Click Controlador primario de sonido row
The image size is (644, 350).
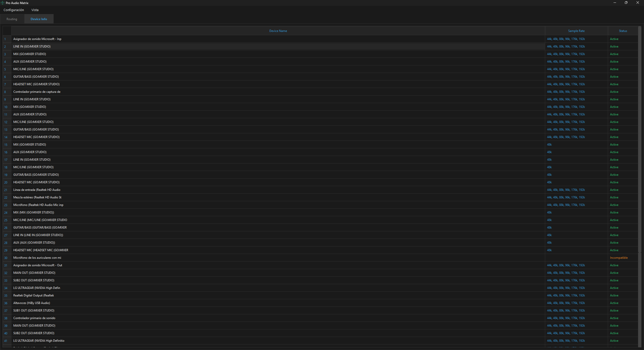pos(278,318)
